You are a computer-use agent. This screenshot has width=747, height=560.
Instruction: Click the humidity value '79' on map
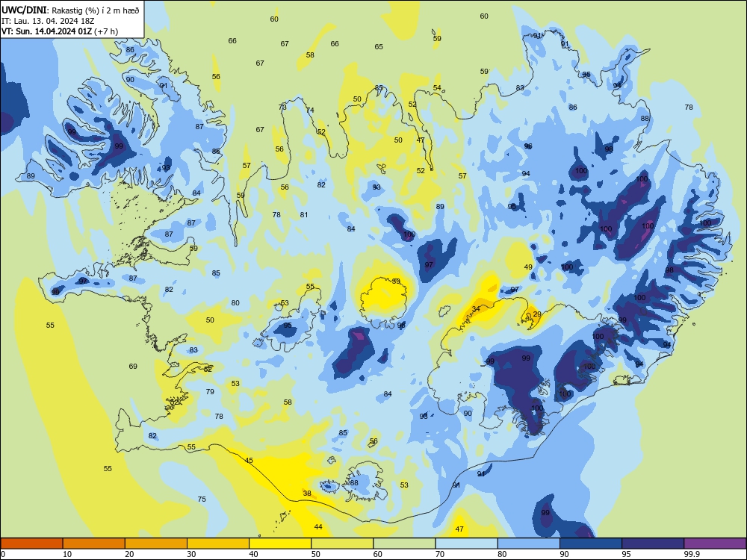click(x=210, y=391)
